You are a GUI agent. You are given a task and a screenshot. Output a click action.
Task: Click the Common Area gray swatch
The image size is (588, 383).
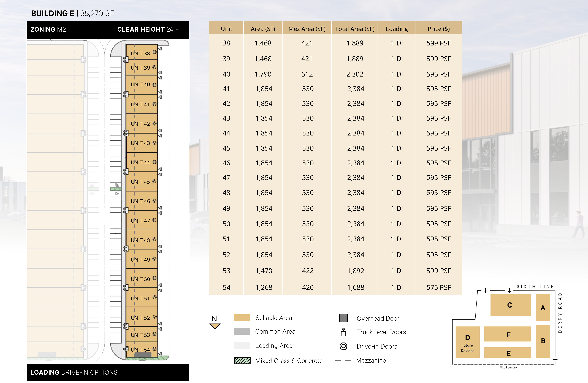pyautogui.click(x=242, y=331)
